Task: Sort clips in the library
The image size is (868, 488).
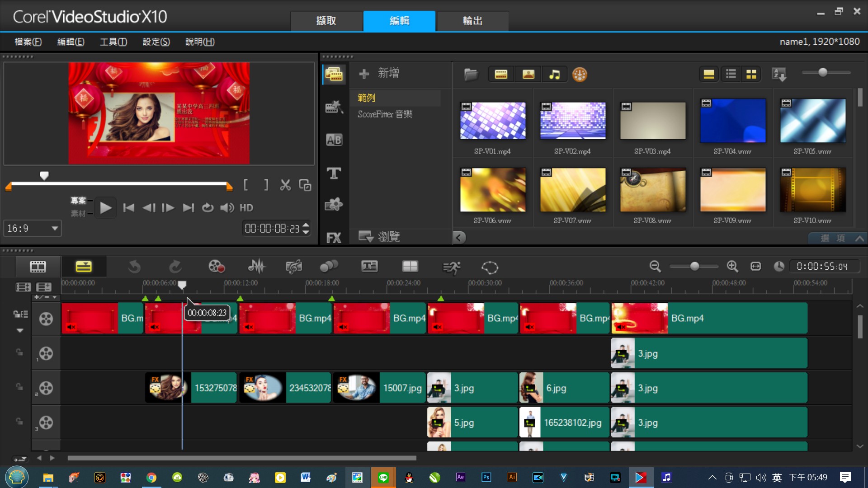Action: (779, 74)
